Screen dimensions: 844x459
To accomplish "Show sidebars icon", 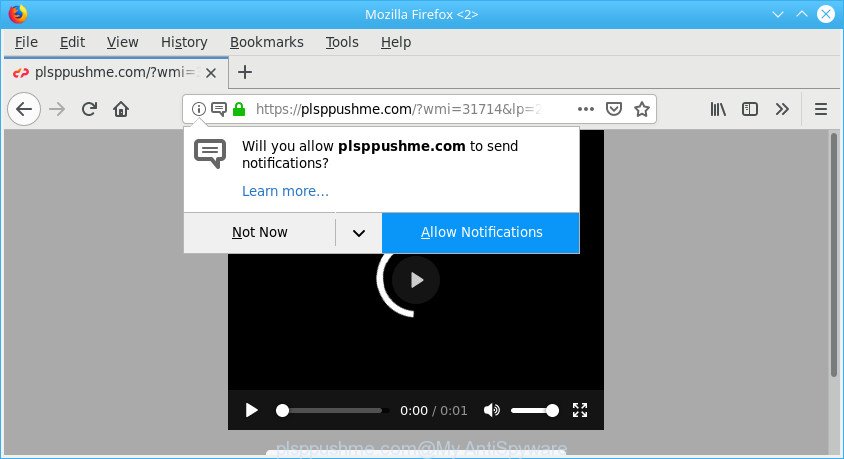I will [750, 109].
